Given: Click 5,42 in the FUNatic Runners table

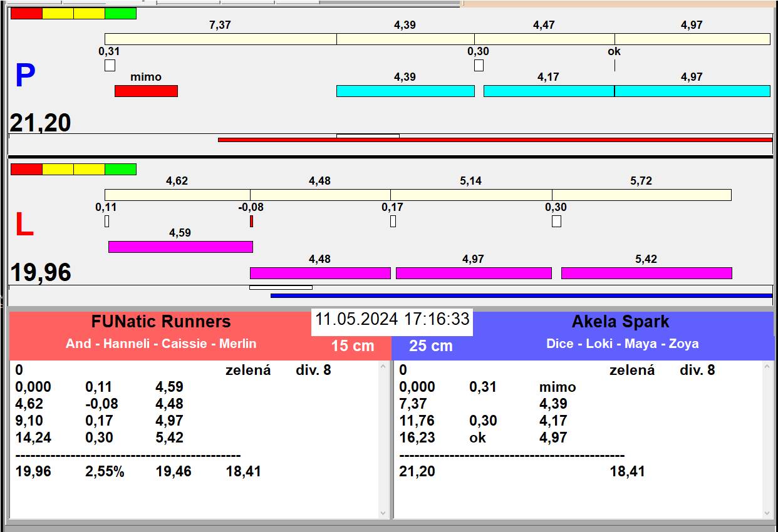Looking at the screenshot, I should pyautogui.click(x=170, y=438).
